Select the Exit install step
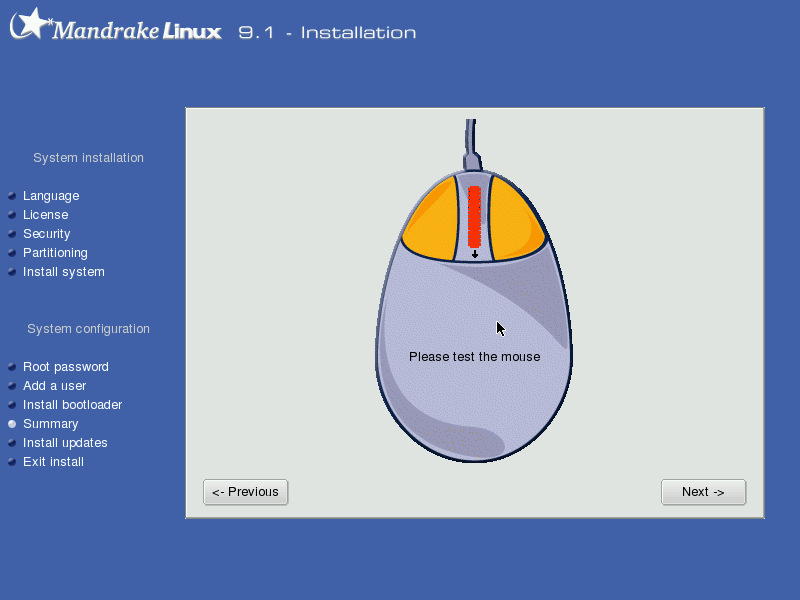 coord(53,462)
